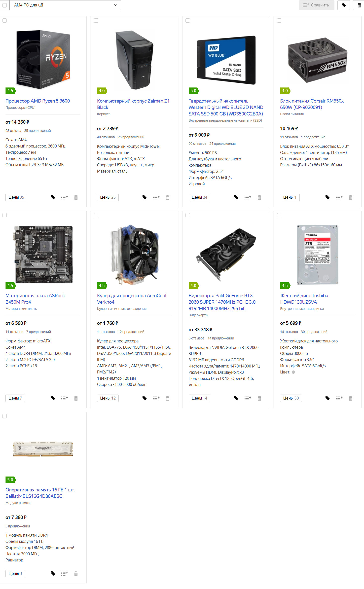Click the 'Сравнить' compare button
This screenshot has height=589, width=364.
pos(317,5)
